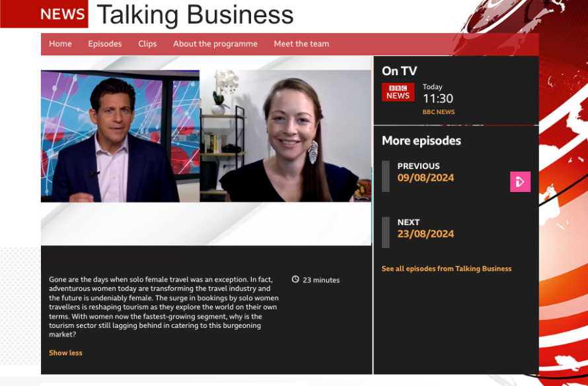
Task: Open the Home tab in the navigation bar
Action: (x=60, y=44)
